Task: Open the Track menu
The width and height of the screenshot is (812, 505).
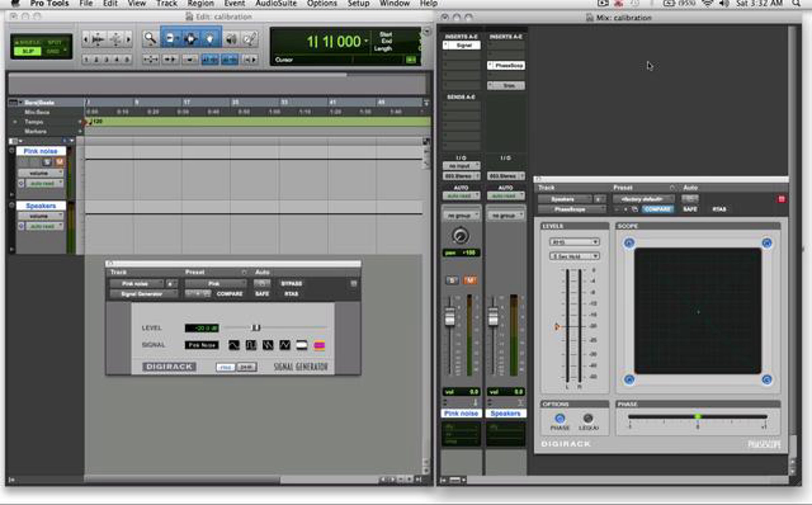Action: tap(167, 3)
